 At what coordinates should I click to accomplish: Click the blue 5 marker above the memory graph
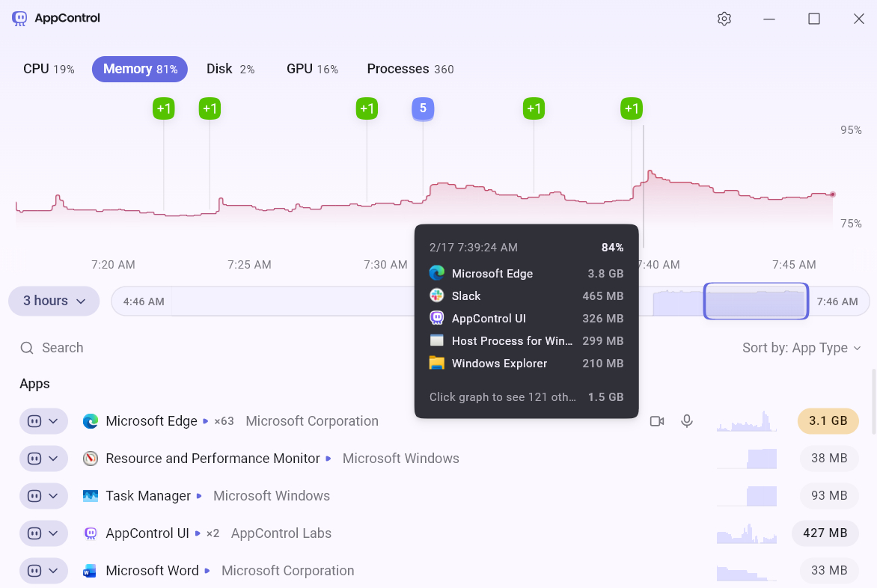pos(423,108)
